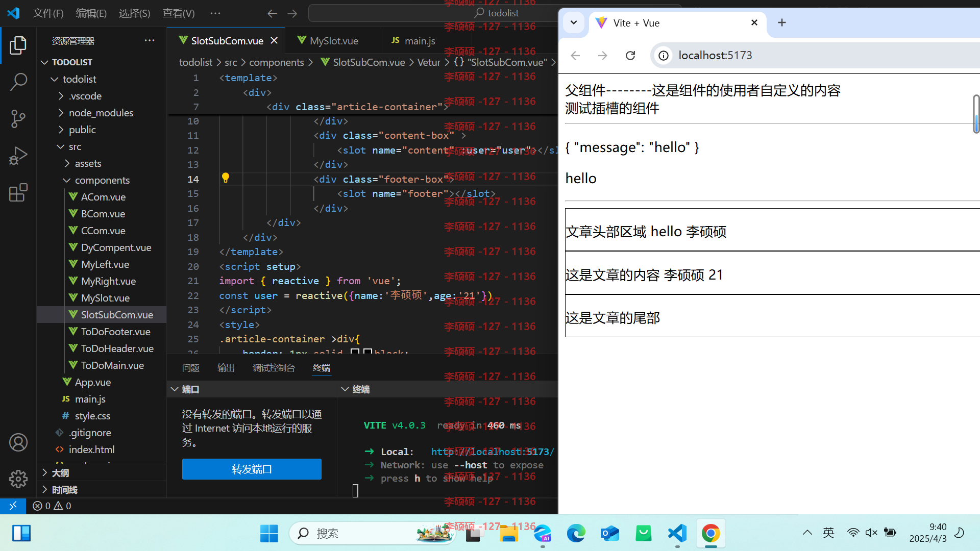Open MyLeft.vue in the explorer
Screen dimensions: 980x551
pos(105,264)
